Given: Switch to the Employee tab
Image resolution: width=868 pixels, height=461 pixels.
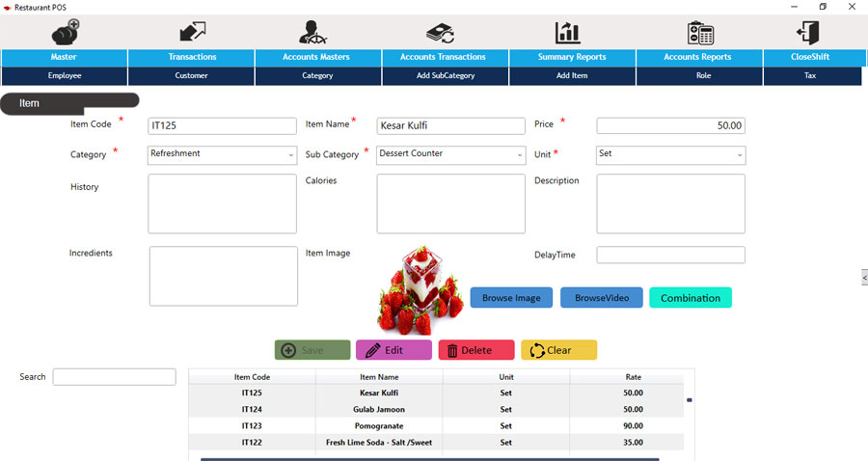Looking at the screenshot, I should click(65, 75).
